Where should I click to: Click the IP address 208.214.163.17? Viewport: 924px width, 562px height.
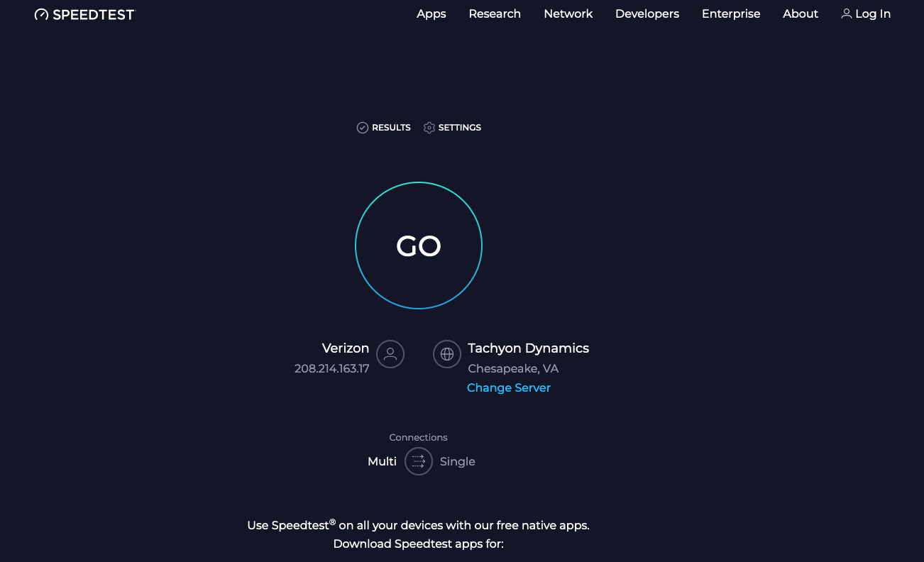[332, 369]
